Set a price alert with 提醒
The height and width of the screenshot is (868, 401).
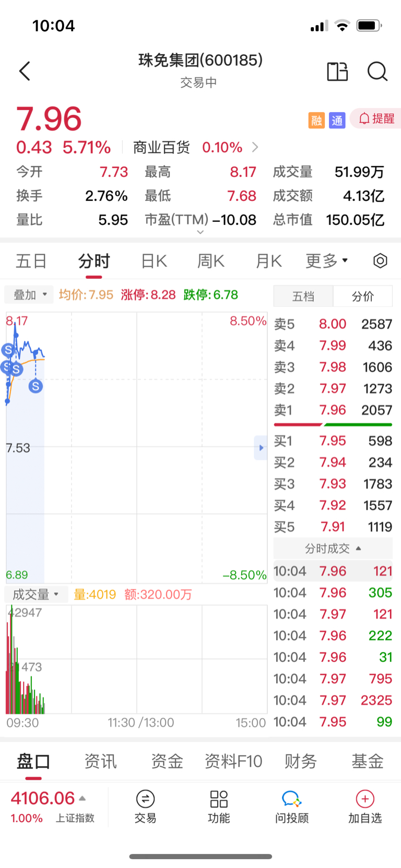(376, 119)
